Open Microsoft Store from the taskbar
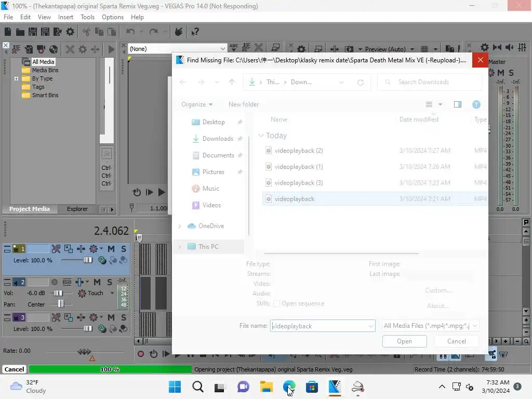Screen dimensions: 532x399 (312, 387)
